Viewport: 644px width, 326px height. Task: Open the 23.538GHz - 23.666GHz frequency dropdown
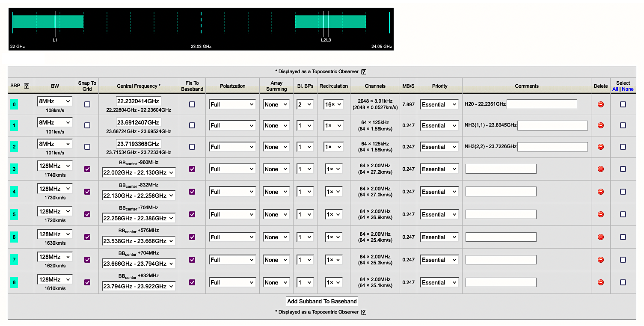(139, 241)
